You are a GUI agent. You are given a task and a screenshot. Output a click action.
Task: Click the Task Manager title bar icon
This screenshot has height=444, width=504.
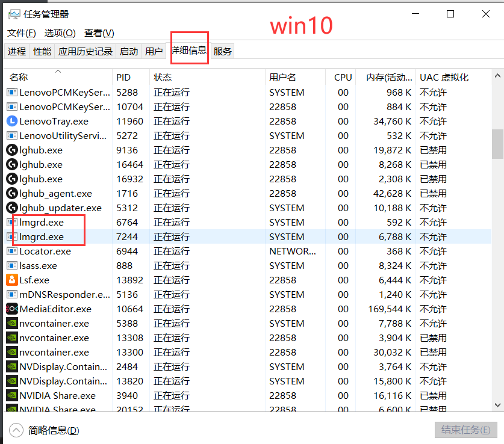[x=14, y=14]
